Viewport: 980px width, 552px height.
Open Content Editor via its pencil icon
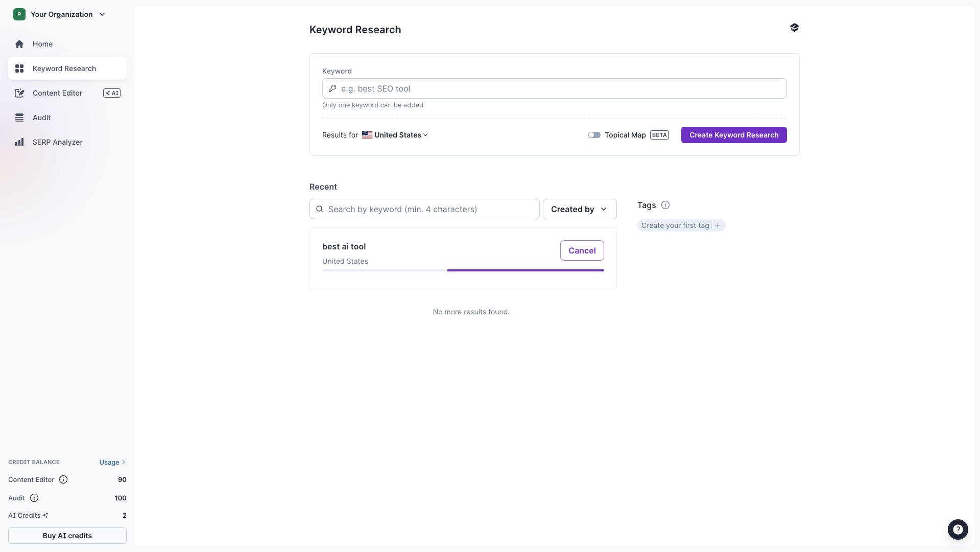tap(19, 93)
